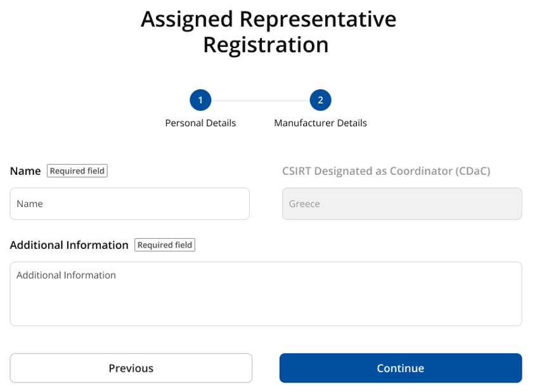
Task: Click the Assigned Representative heading line
Action: (269, 19)
